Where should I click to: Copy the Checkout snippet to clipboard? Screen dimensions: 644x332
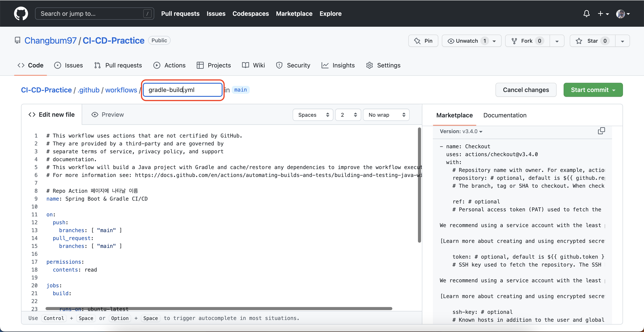coord(601,131)
